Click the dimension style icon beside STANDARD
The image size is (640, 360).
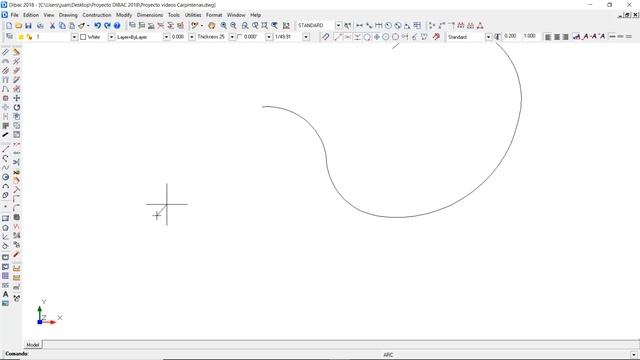pos(348,25)
